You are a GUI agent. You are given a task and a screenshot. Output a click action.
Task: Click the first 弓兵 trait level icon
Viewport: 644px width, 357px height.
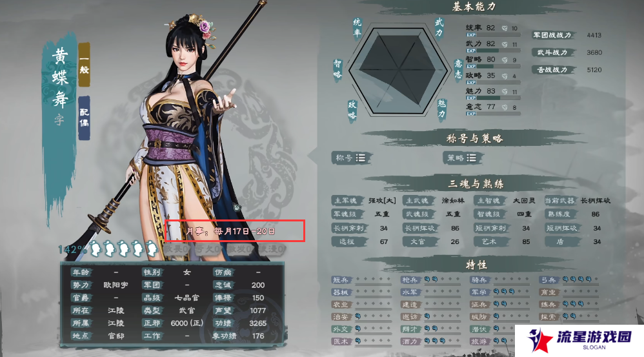click(x=565, y=280)
